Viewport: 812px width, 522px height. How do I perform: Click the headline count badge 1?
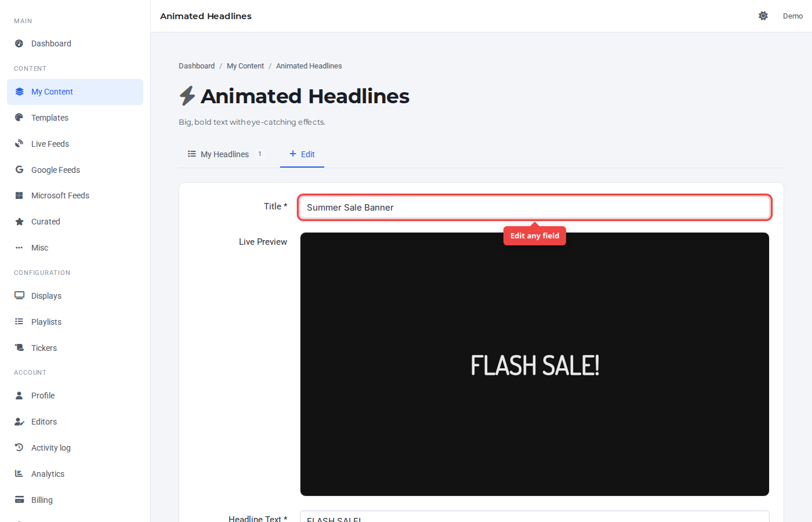click(260, 154)
